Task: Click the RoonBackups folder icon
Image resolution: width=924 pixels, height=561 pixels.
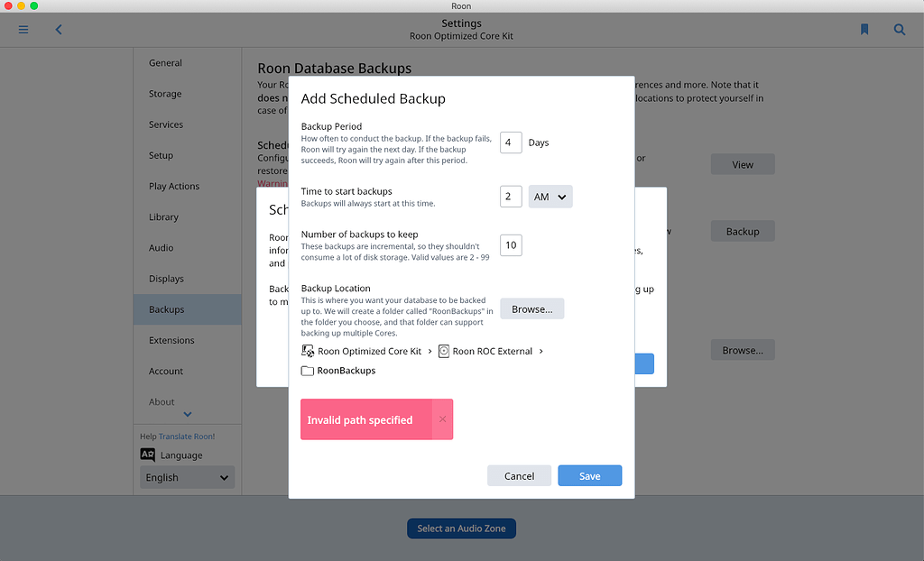Action: point(308,370)
